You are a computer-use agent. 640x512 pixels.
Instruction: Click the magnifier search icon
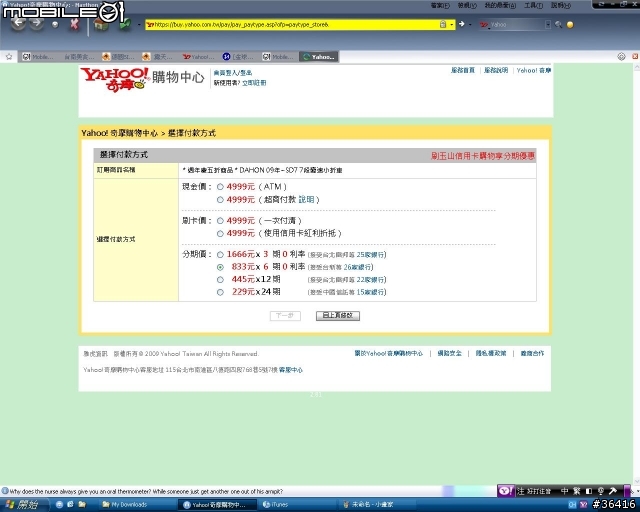click(x=558, y=25)
